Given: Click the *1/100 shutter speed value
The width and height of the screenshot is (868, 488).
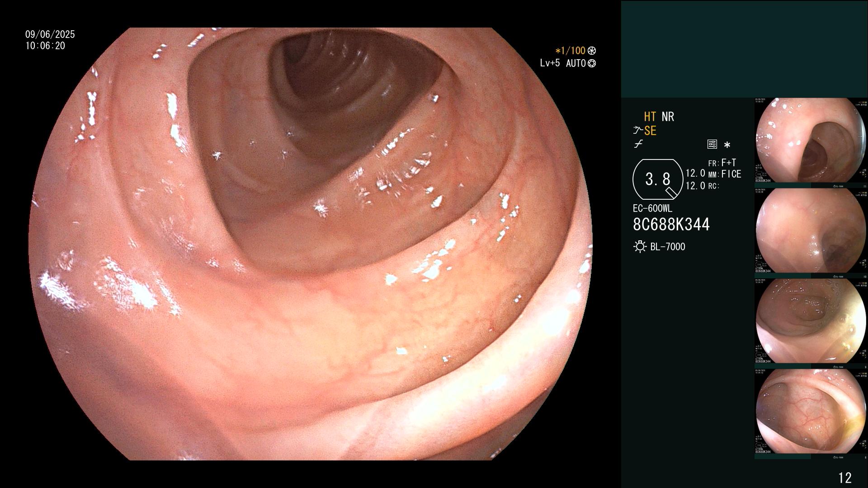Looking at the screenshot, I should coord(571,51).
